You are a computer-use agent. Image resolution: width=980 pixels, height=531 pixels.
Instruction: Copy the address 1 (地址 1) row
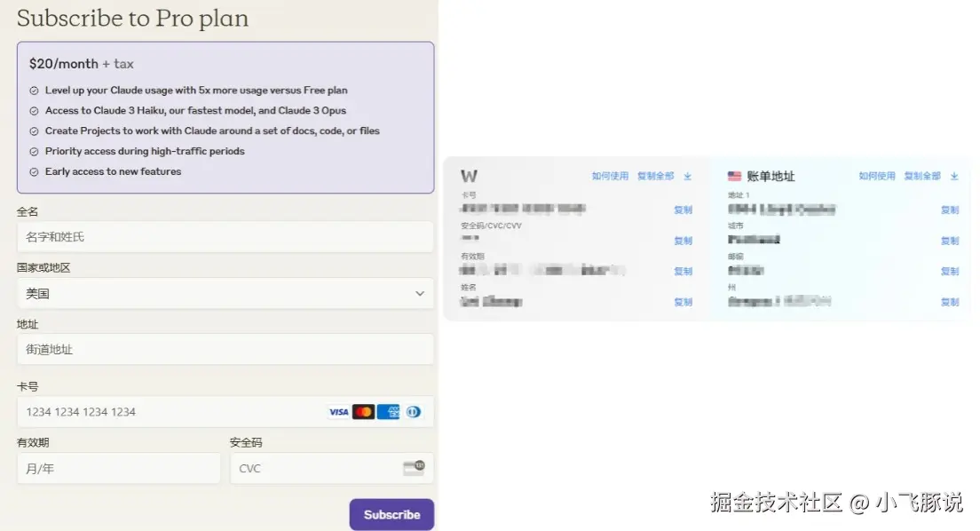click(950, 210)
